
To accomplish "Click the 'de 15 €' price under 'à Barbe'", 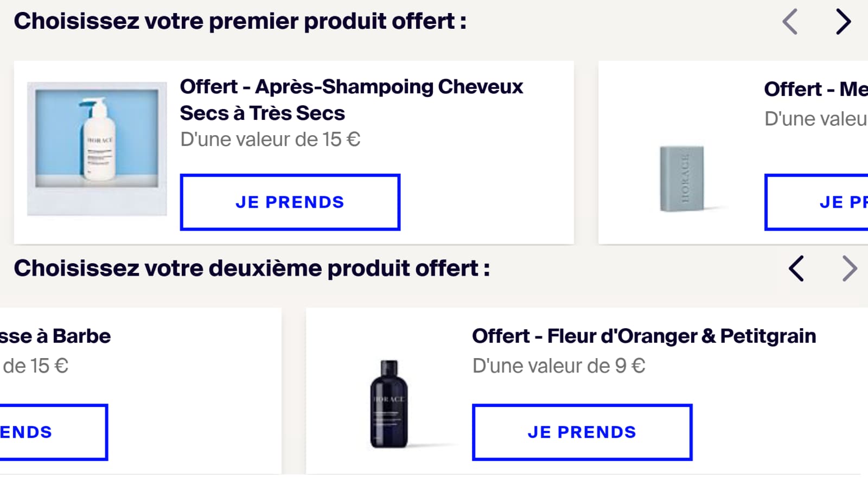I will pyautogui.click(x=35, y=366).
